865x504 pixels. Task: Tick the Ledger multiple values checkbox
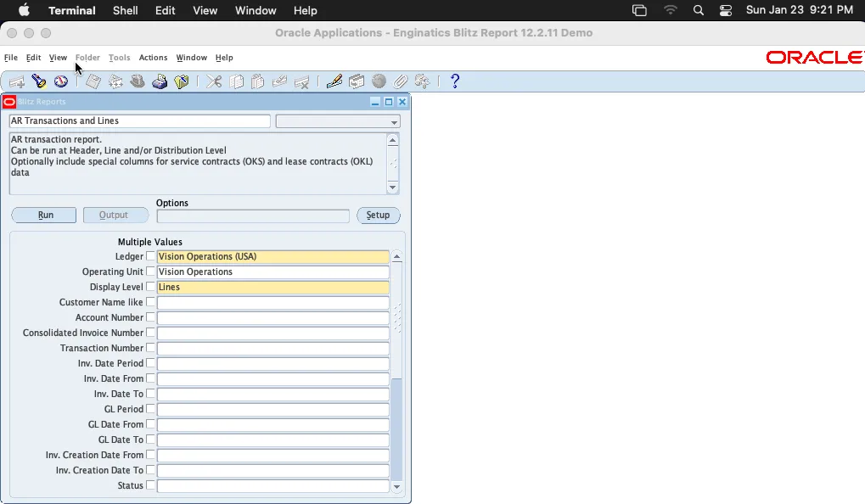pyautogui.click(x=150, y=256)
